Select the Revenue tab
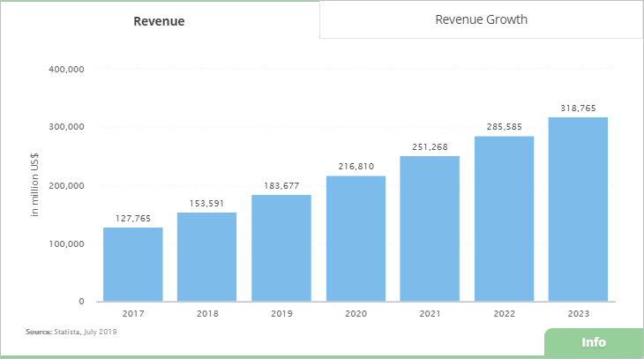The height and width of the screenshot is (359, 644). tap(159, 21)
